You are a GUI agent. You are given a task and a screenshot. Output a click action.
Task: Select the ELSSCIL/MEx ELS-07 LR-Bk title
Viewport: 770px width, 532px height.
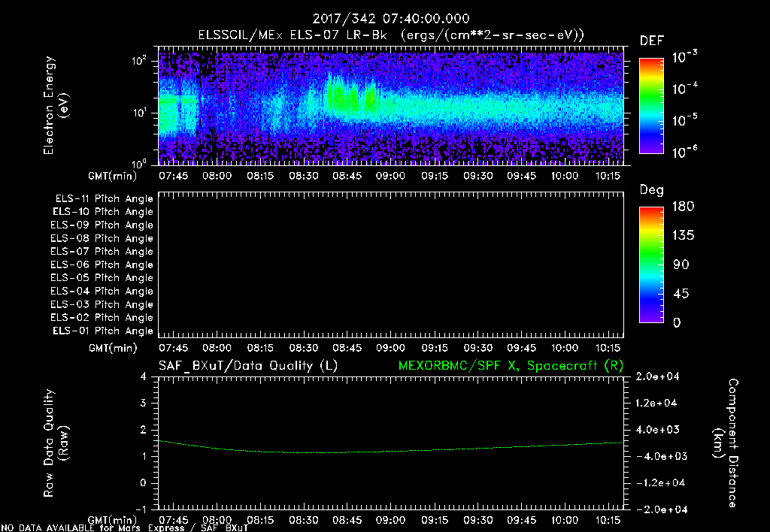click(x=293, y=35)
